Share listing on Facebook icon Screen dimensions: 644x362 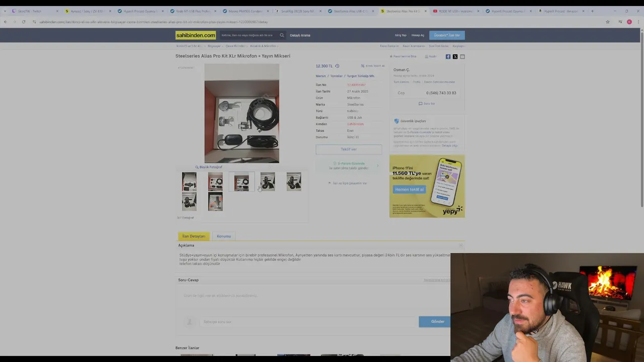[x=448, y=57]
